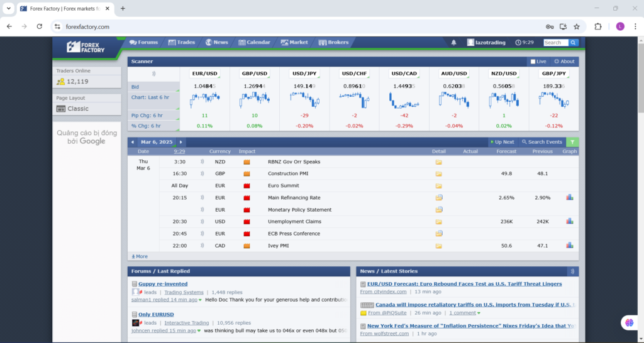The width and height of the screenshot is (644, 343).
Task: Open the lazotrading user menu
Action: coord(486,42)
